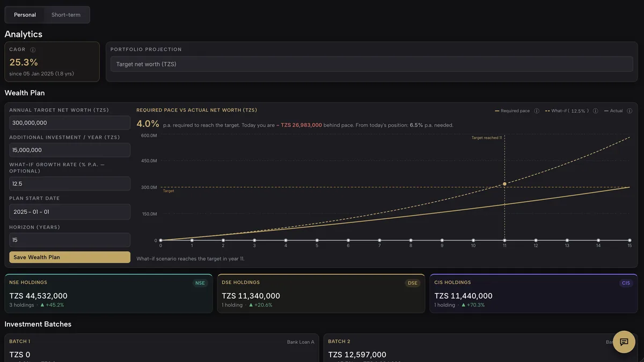Click the year 6 timeline marker

tap(348, 240)
